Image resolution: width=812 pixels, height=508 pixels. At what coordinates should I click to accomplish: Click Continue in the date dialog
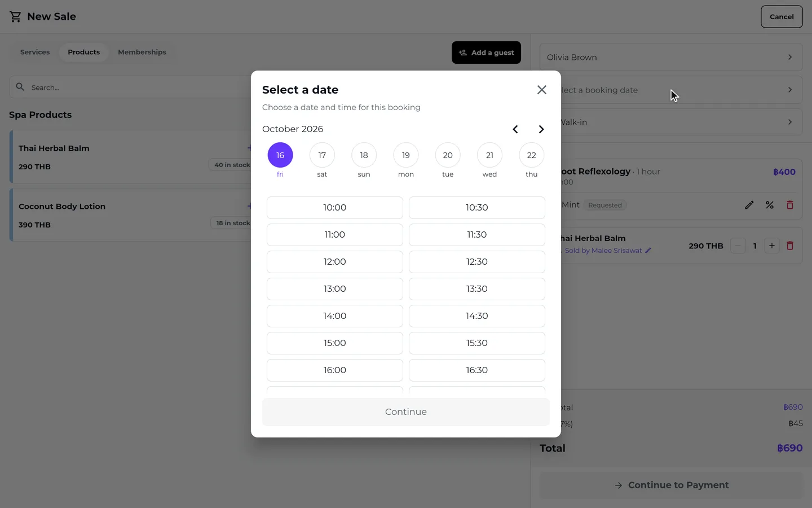[x=406, y=412]
